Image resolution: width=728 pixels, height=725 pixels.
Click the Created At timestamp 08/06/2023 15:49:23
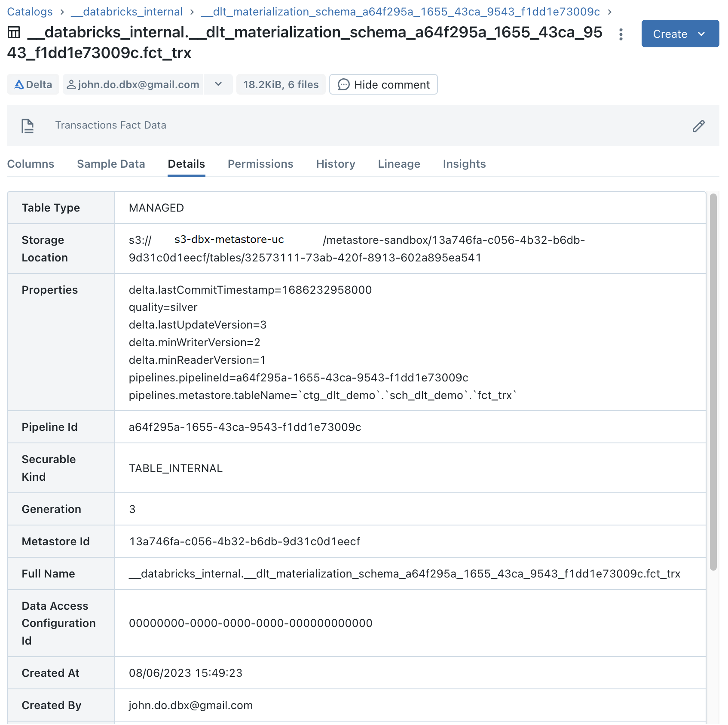[x=186, y=673]
